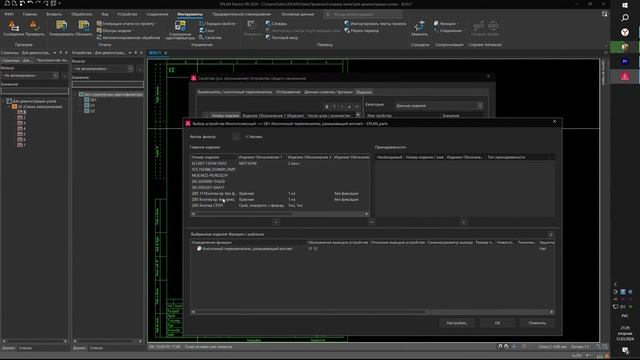
Task: Switch to the Главная ribbon tab
Action: coord(30,14)
